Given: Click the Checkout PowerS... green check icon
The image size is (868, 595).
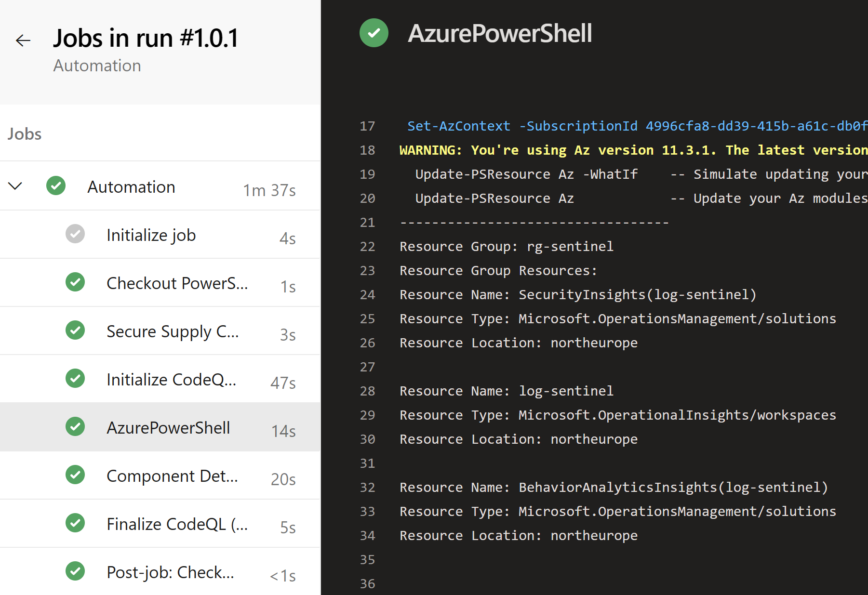Looking at the screenshot, I should [75, 282].
